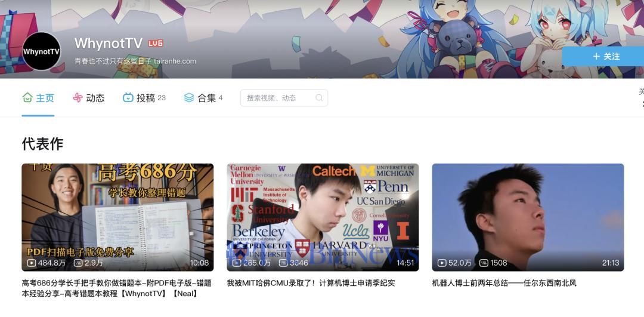Open title 机器人博士前两年总结
Viewport: 644px width, 317px height.
point(504,284)
